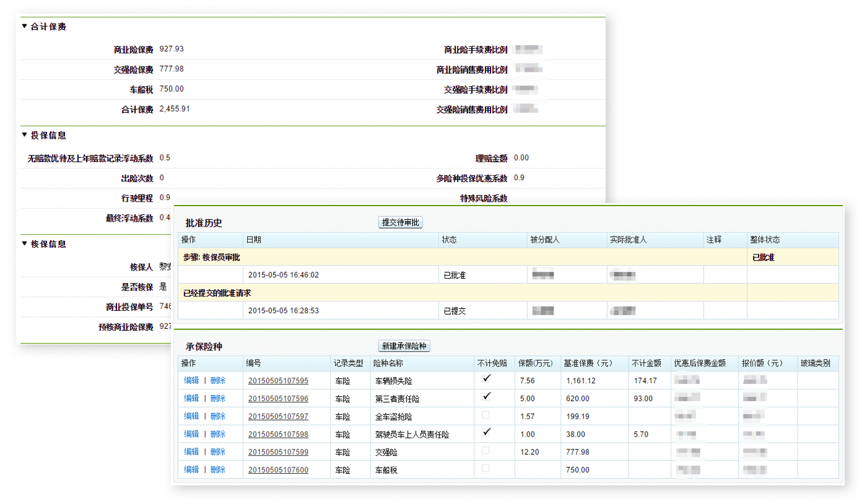Image resolution: width=862 pixels, height=504 pixels.
Task: Click the 实际批准人 column header
Action: pos(655,240)
